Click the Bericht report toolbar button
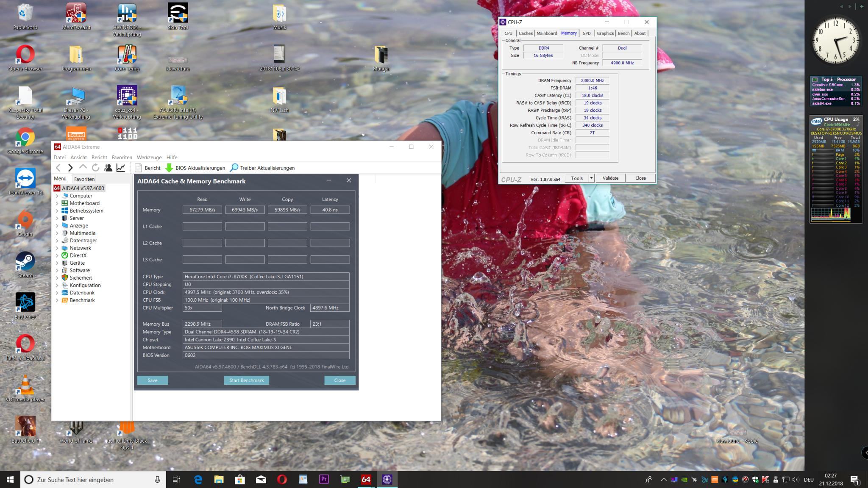Image resolution: width=868 pixels, height=488 pixels. pos(147,168)
